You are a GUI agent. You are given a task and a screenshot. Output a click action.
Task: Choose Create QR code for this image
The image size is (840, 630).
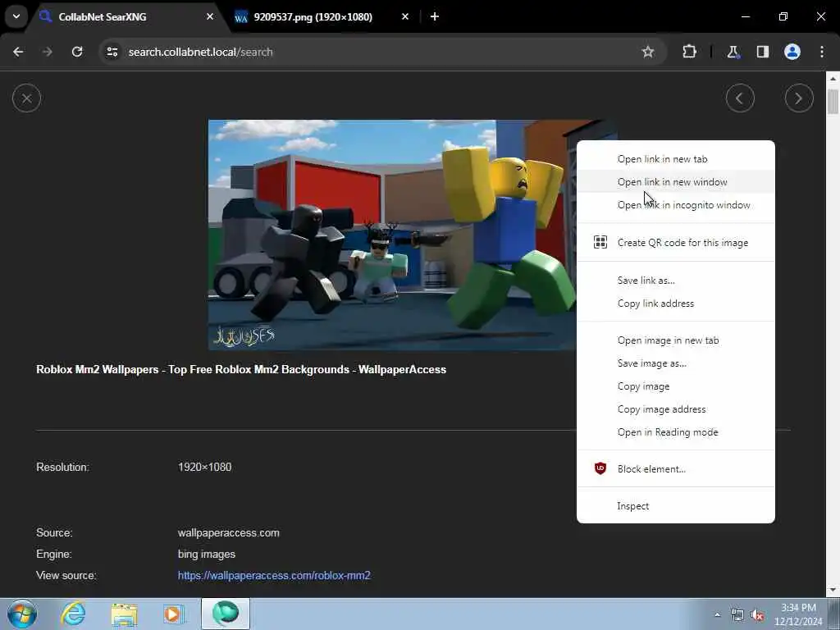click(676, 243)
